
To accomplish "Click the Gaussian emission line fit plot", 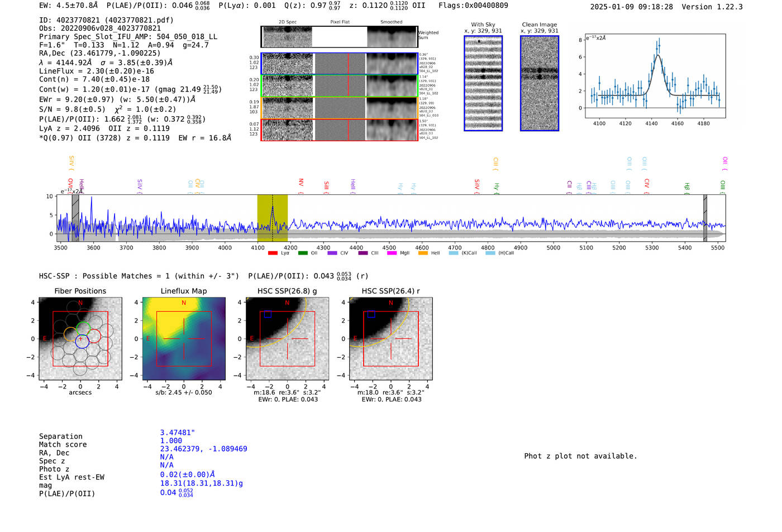I will [x=655, y=76].
